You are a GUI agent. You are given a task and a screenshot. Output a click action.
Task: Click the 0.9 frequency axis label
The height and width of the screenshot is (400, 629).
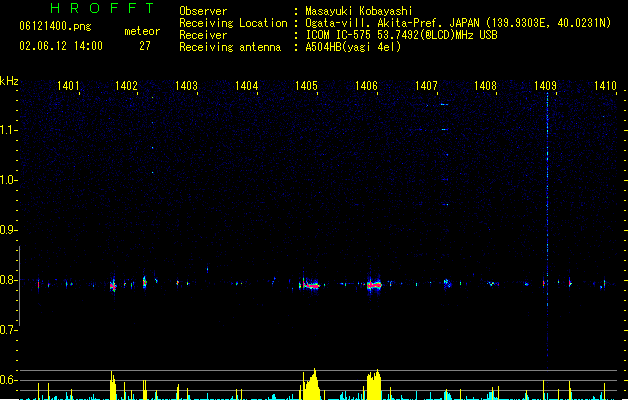pyautogui.click(x=8, y=230)
